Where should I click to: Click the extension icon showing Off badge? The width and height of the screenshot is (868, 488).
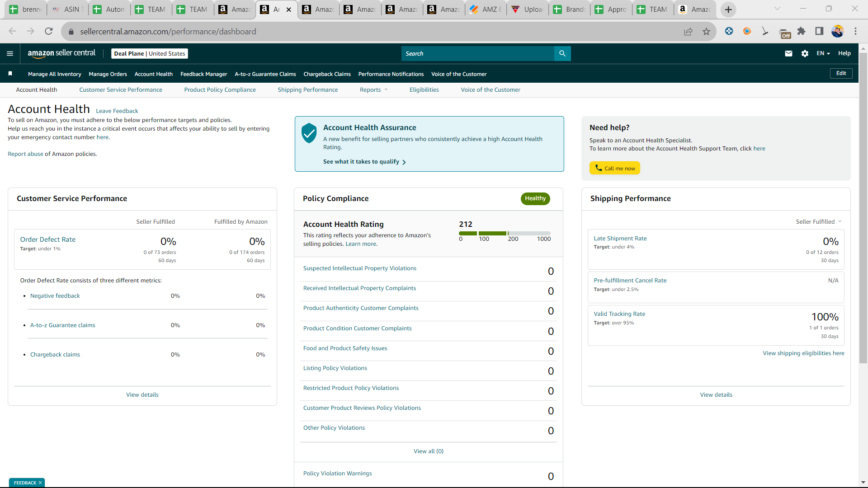pos(785,33)
